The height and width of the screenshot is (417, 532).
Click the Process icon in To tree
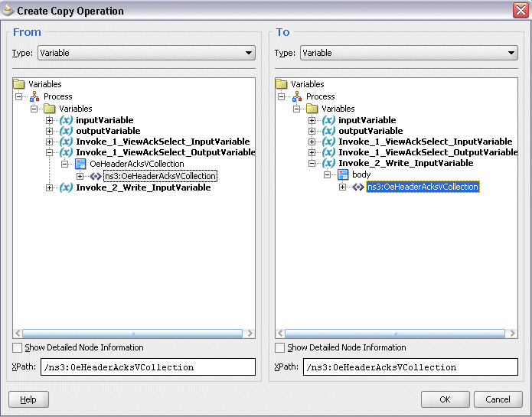(x=297, y=96)
